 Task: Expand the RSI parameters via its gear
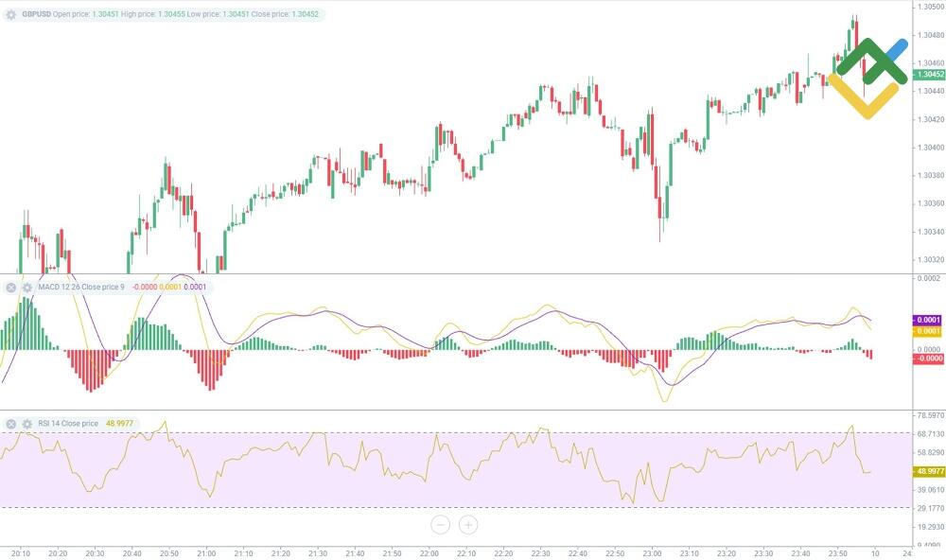click(27, 421)
